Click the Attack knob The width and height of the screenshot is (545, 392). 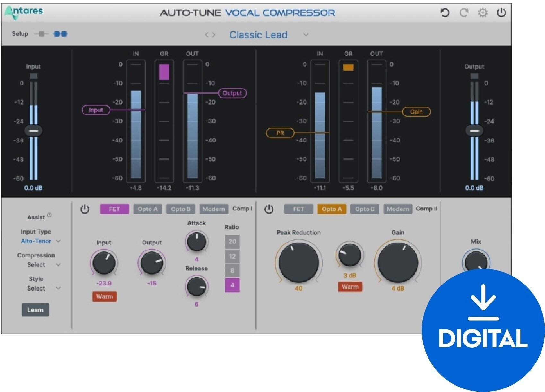point(196,242)
